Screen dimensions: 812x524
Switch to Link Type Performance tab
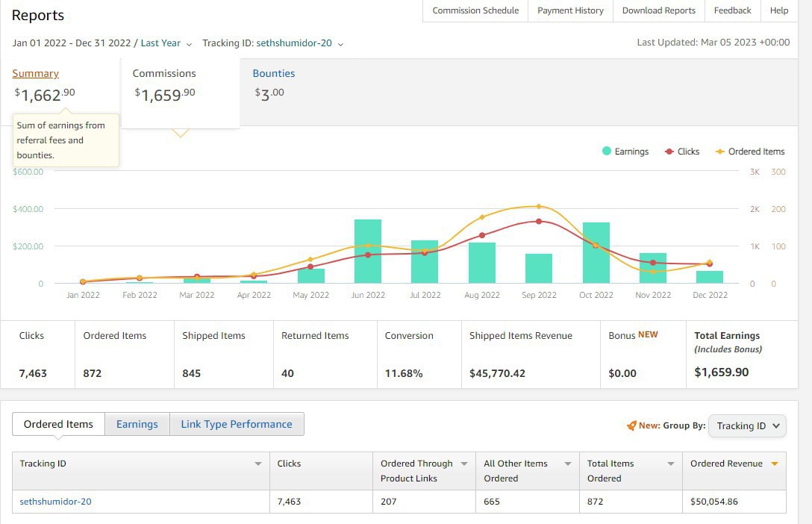237,424
